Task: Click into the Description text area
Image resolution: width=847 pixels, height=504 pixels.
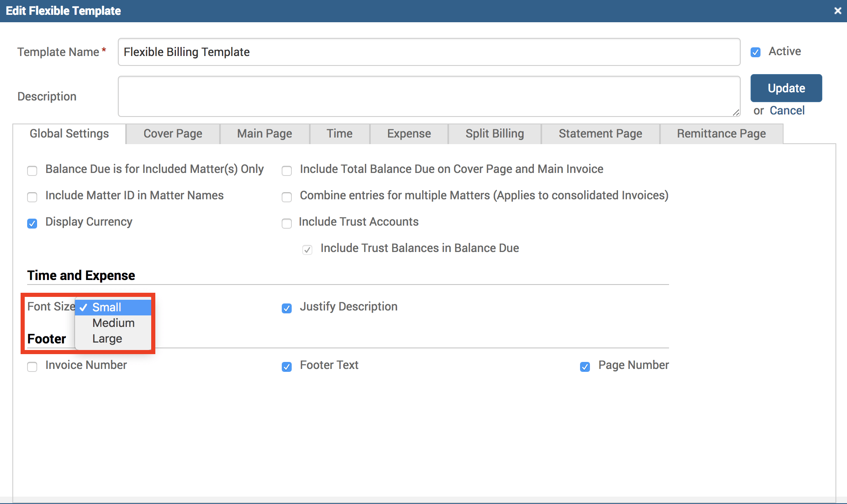Action: 428,96
